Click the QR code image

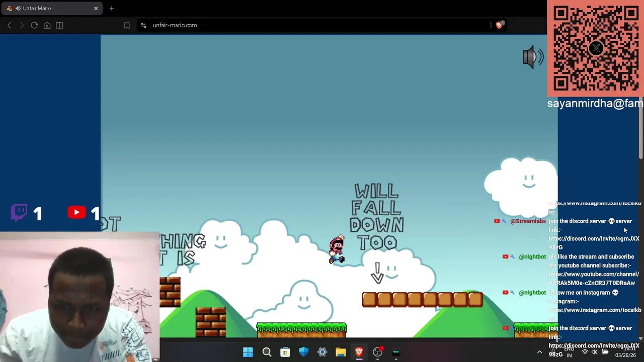[x=596, y=48]
